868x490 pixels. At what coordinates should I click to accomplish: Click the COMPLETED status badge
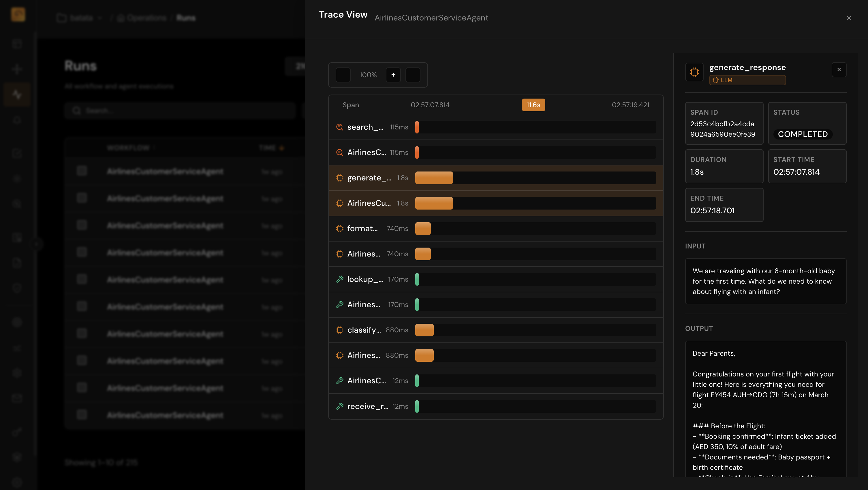click(x=802, y=134)
